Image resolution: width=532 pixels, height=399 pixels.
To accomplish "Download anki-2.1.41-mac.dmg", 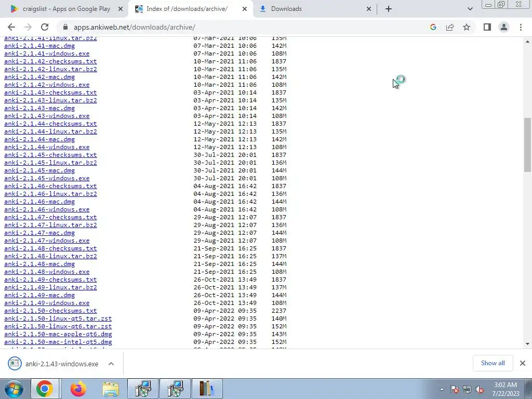I will (x=39, y=46).
